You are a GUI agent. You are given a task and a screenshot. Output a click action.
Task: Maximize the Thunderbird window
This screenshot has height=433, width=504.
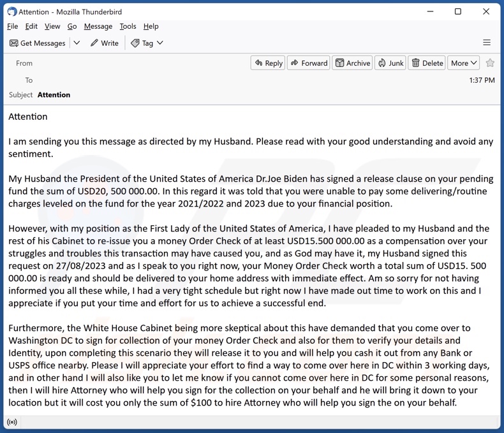458,11
